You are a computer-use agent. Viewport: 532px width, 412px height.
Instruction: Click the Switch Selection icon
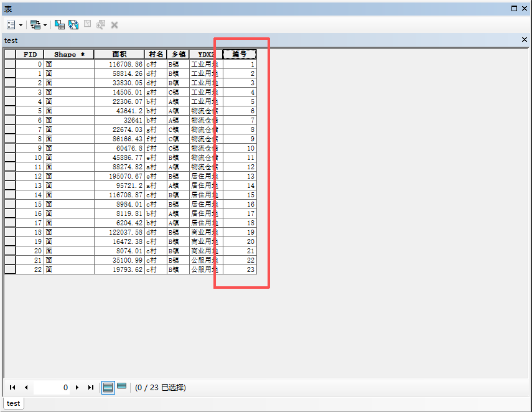tap(73, 25)
